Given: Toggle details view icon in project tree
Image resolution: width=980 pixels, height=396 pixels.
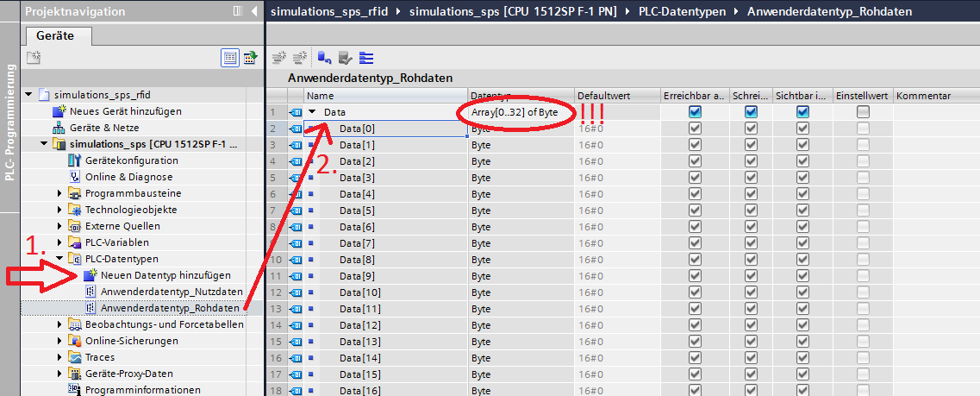Looking at the screenshot, I should [x=230, y=58].
